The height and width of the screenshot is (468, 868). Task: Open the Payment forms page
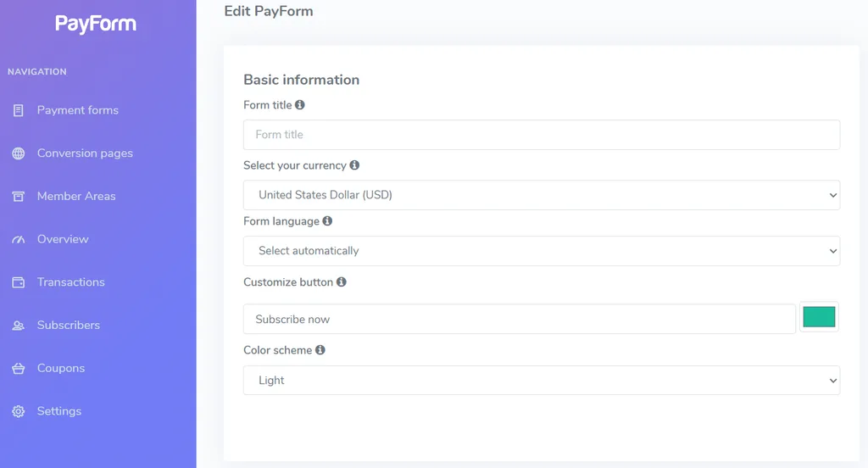pyautogui.click(x=77, y=110)
